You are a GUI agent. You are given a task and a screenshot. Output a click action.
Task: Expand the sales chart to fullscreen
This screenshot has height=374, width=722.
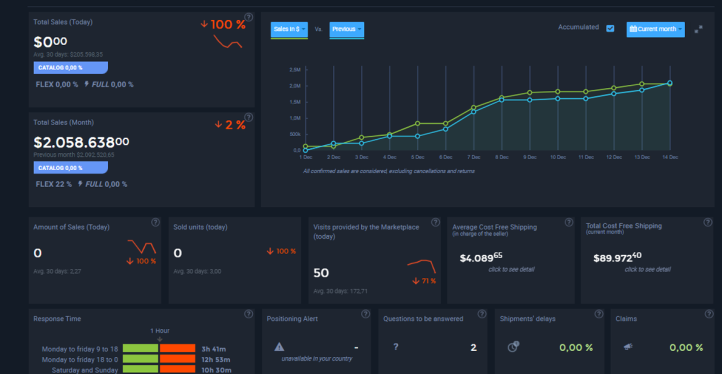click(699, 29)
